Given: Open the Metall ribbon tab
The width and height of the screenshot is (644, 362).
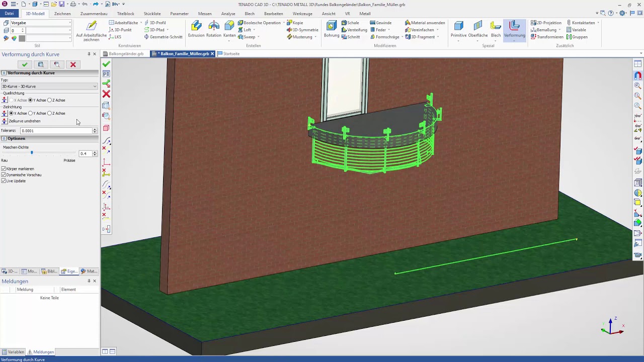Looking at the screenshot, I should click(x=365, y=14).
